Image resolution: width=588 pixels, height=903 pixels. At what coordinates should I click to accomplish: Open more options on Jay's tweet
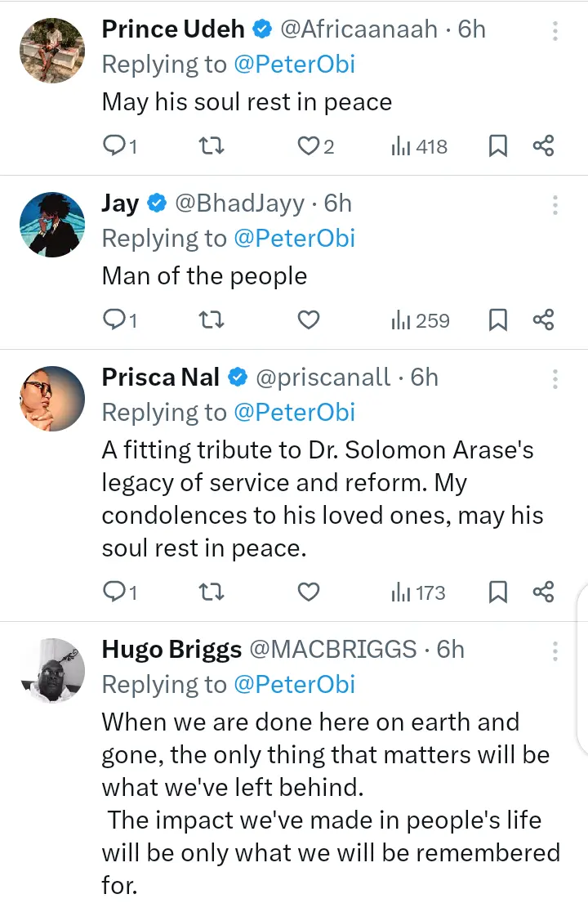pos(555,204)
